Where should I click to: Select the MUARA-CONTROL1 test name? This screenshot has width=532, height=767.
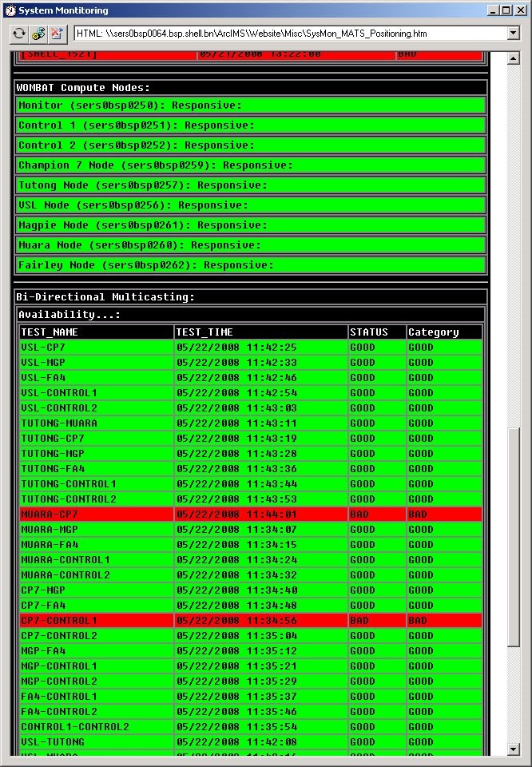coord(66,559)
